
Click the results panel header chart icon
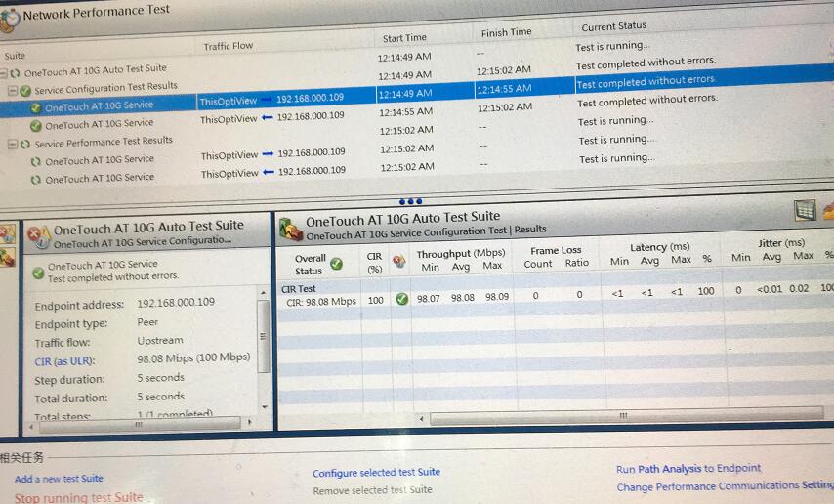pos(291,229)
